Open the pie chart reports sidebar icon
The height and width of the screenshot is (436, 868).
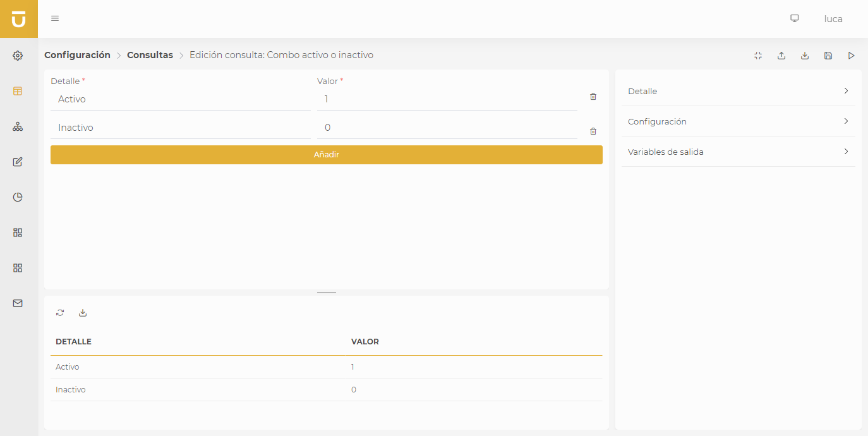[18, 197]
